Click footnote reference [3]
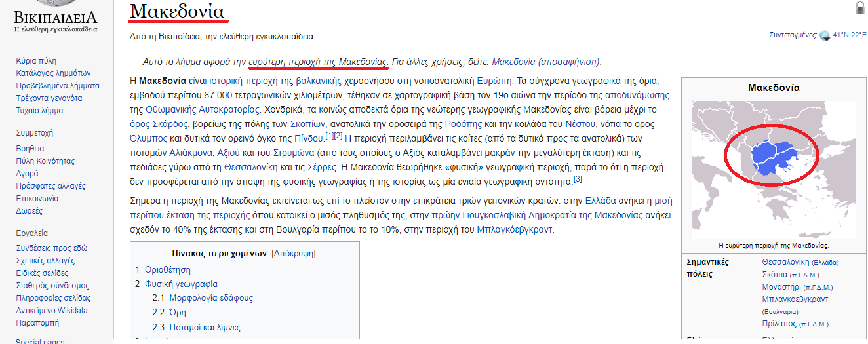The image size is (868, 344). click(578, 179)
